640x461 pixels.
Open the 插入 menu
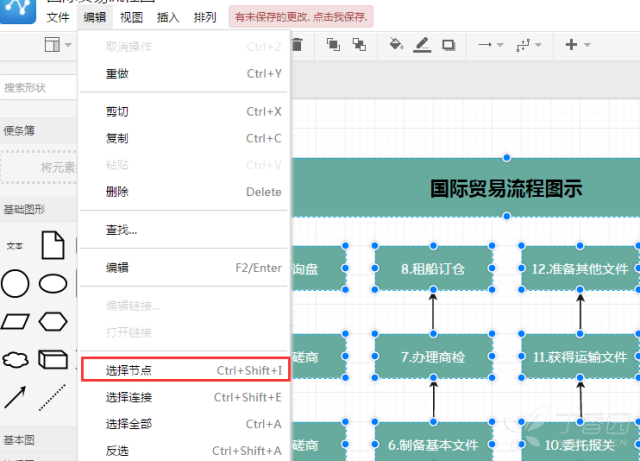pos(168,17)
